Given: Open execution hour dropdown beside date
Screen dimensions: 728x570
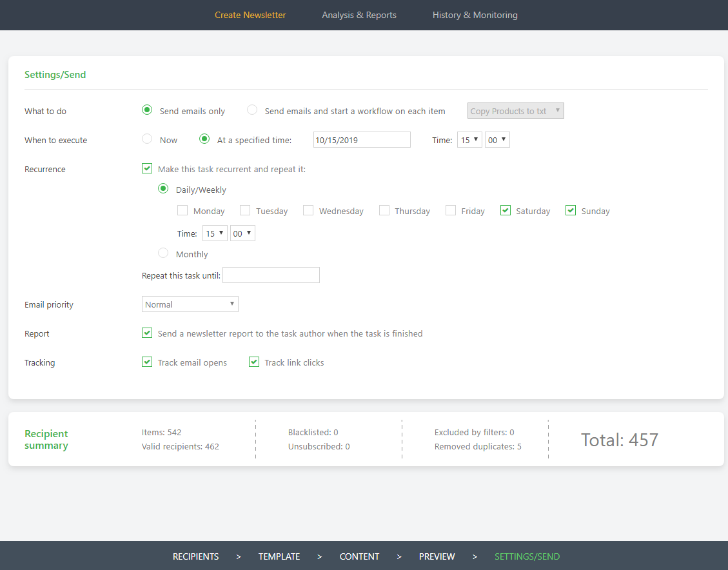Looking at the screenshot, I should (x=469, y=140).
